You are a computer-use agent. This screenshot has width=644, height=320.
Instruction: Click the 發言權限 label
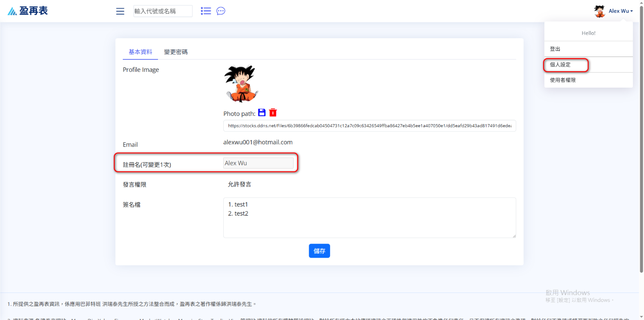tap(135, 185)
